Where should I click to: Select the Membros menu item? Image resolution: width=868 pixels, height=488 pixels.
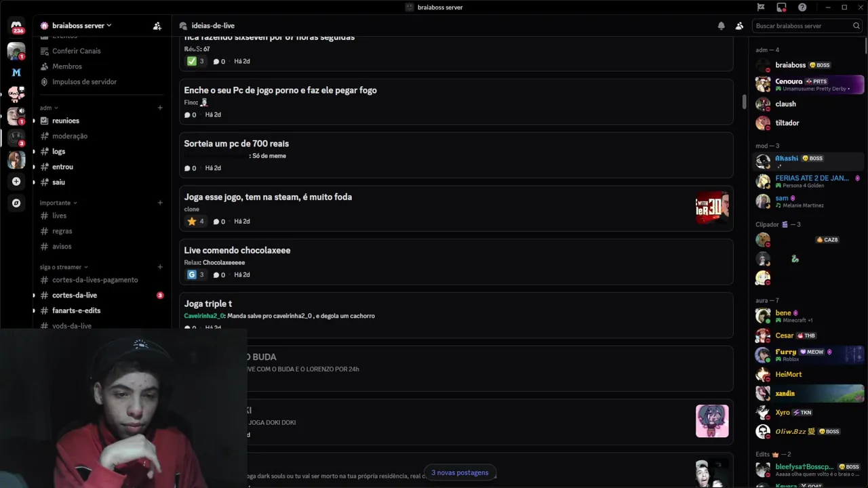(67, 66)
